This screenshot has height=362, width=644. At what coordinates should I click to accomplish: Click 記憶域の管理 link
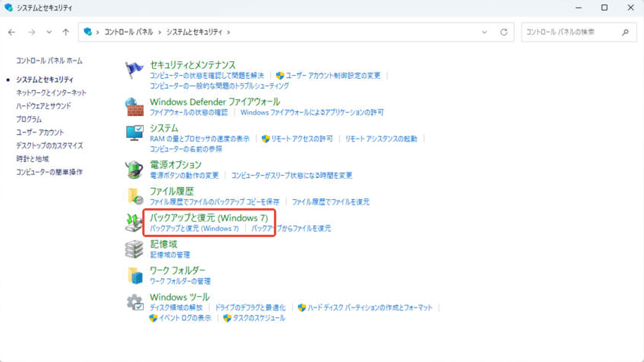pos(170,254)
